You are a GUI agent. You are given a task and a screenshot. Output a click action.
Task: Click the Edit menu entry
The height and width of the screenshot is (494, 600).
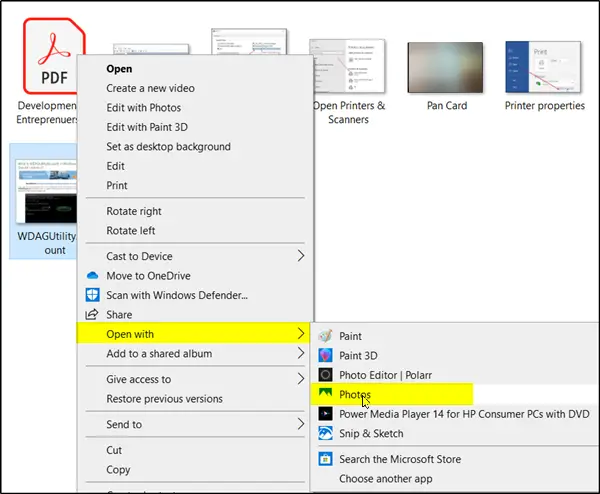tap(195, 166)
